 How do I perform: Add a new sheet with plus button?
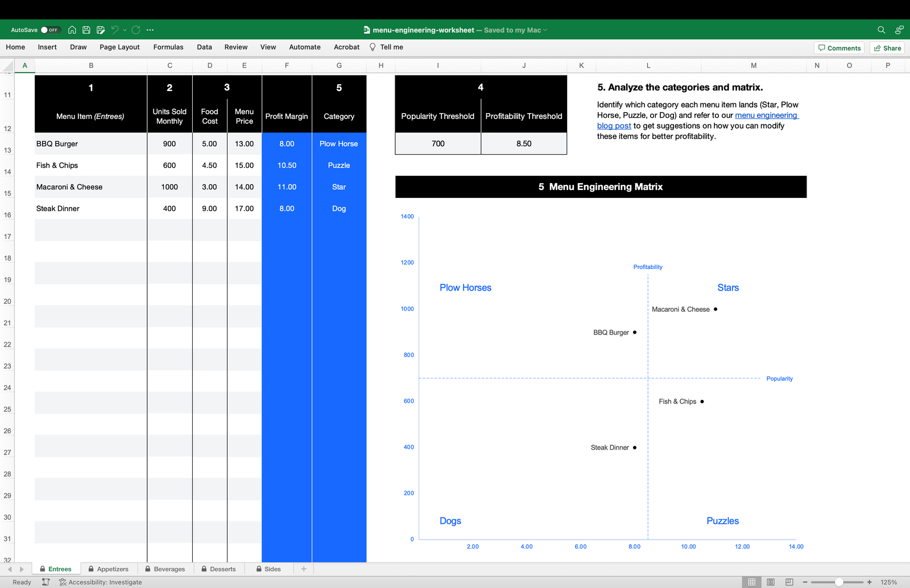304,569
